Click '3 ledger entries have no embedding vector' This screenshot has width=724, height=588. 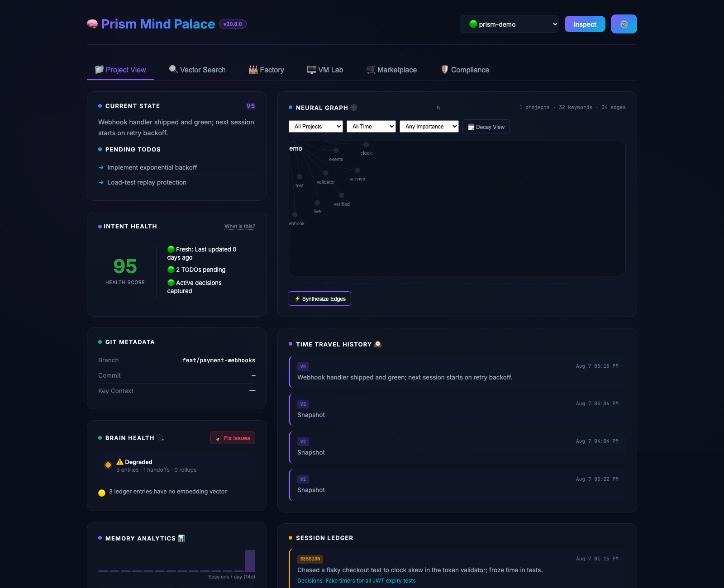[x=167, y=492]
